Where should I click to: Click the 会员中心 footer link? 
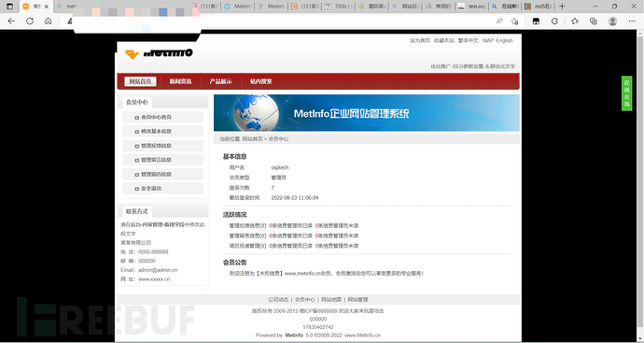pyautogui.click(x=305, y=299)
